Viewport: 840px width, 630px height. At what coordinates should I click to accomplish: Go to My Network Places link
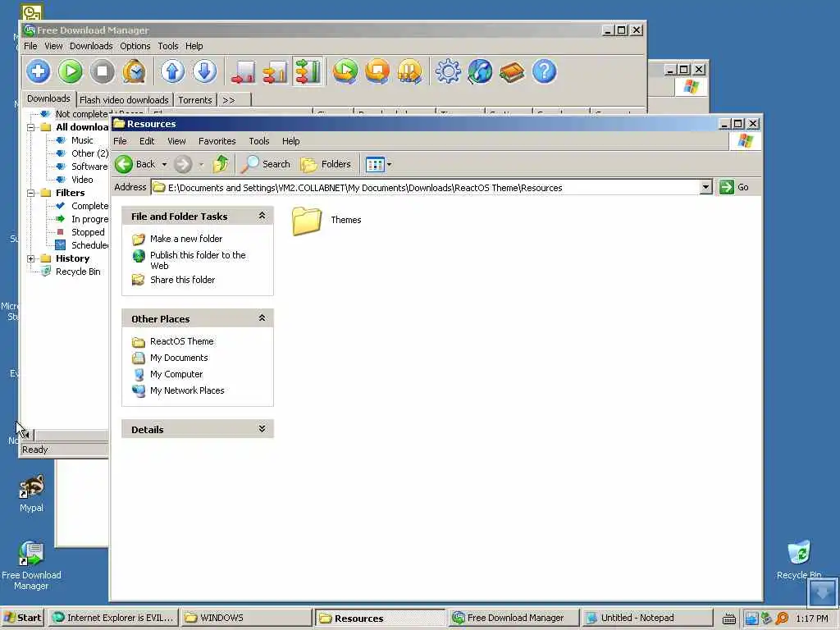tap(187, 390)
